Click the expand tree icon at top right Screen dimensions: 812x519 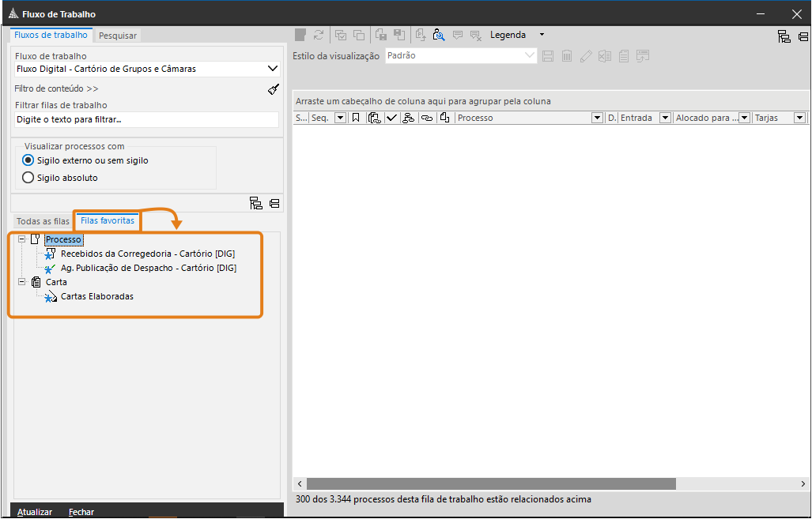(784, 36)
